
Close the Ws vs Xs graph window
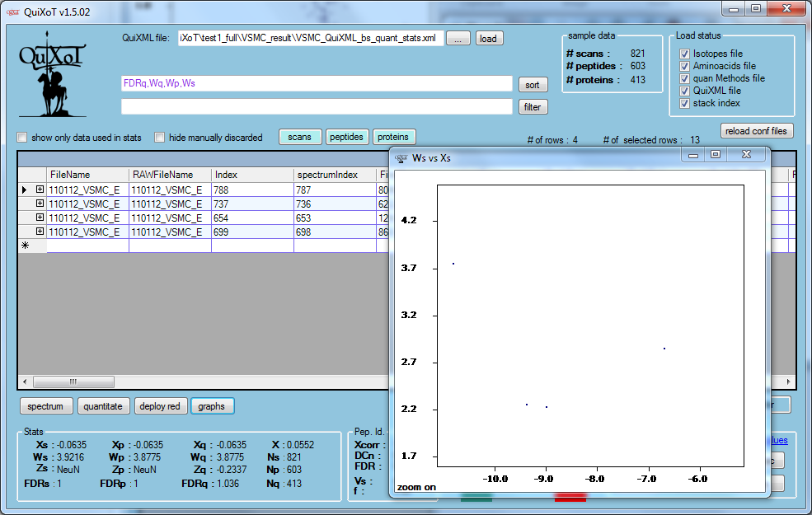click(x=746, y=155)
